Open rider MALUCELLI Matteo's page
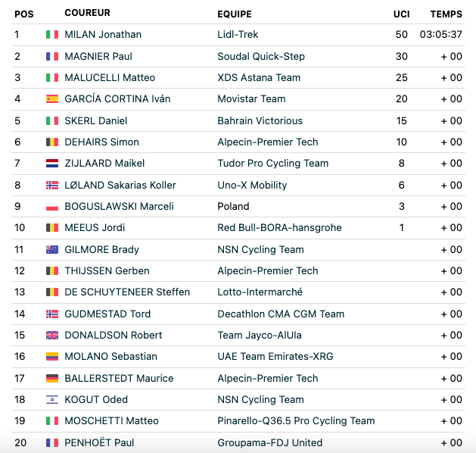476x453 pixels. pyautogui.click(x=110, y=78)
